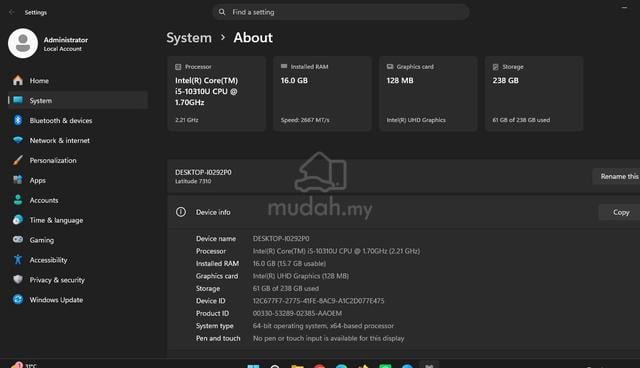Select the Apps icon in the sidebar
Viewport: 640px width, 368px height.
pos(18,180)
